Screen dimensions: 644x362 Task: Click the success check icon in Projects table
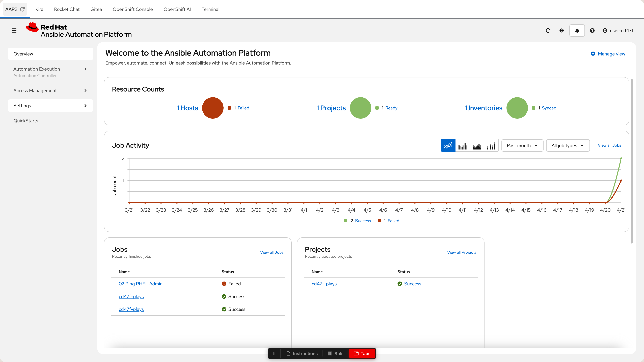pos(400,284)
